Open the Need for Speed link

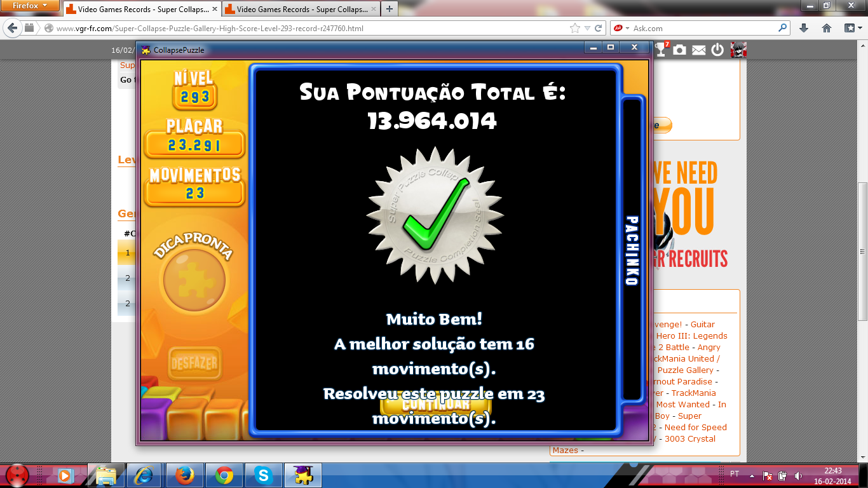[695, 427]
